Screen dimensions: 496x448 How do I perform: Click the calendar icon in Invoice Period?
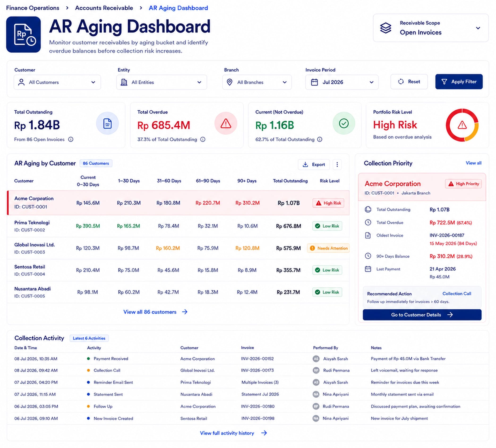(314, 82)
